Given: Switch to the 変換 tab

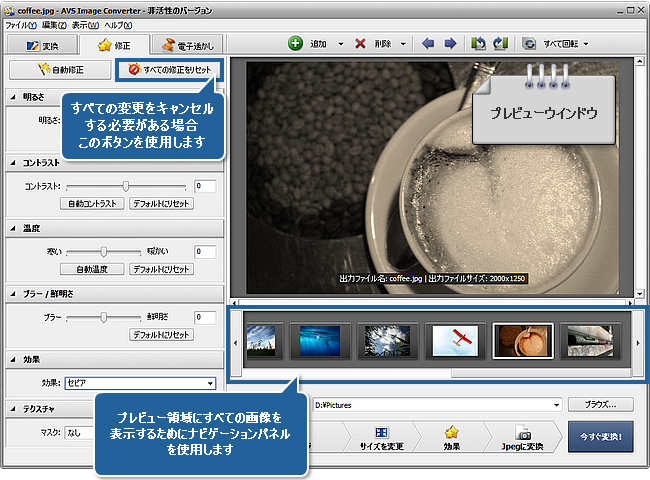Looking at the screenshot, I should 42,45.
